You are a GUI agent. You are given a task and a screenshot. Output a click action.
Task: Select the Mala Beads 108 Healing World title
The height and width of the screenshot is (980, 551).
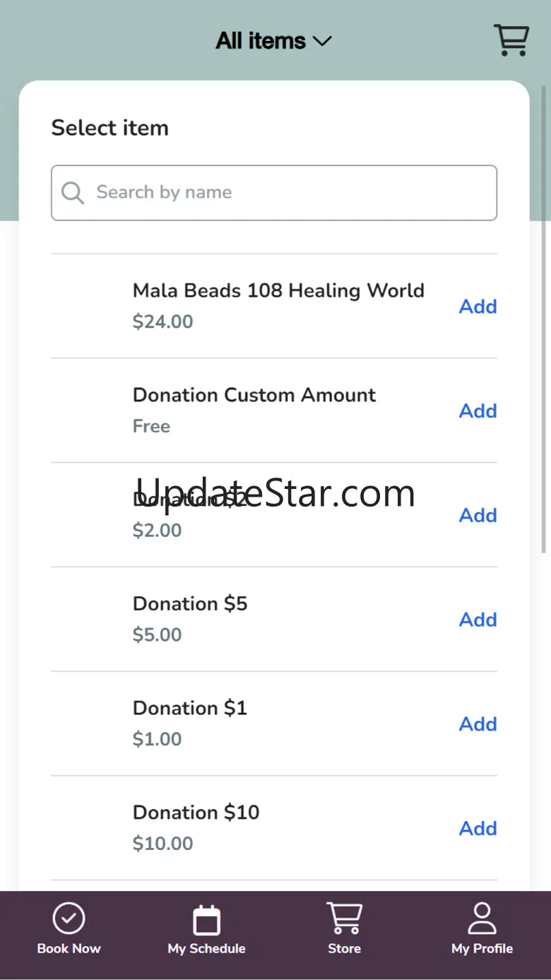[278, 290]
